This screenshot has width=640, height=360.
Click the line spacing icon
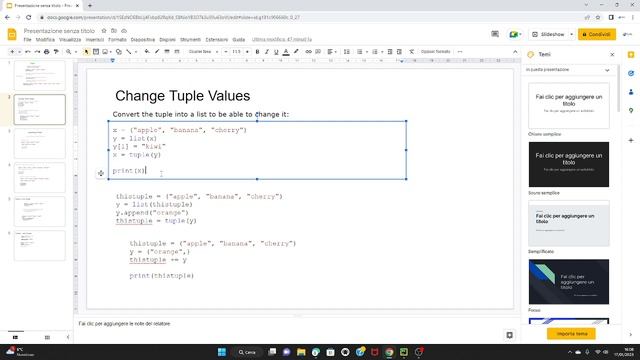tap(347, 52)
